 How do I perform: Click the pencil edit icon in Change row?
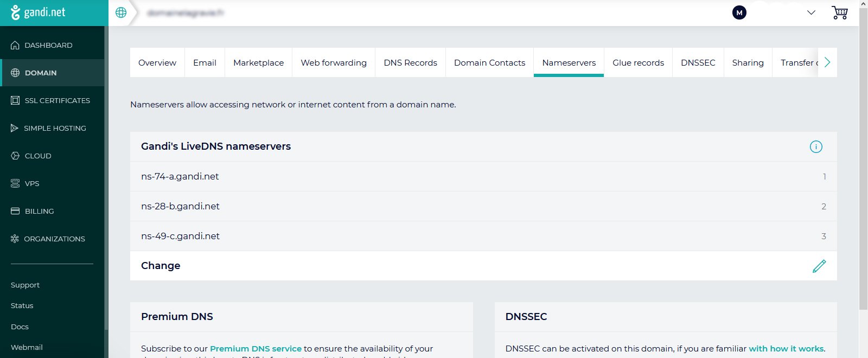(x=819, y=266)
